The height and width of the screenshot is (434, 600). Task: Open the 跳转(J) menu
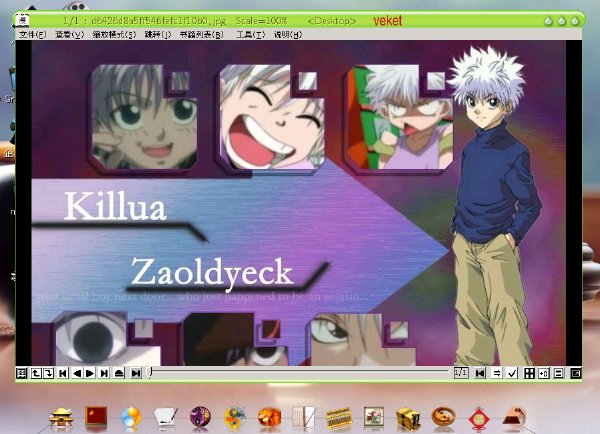[x=158, y=34]
